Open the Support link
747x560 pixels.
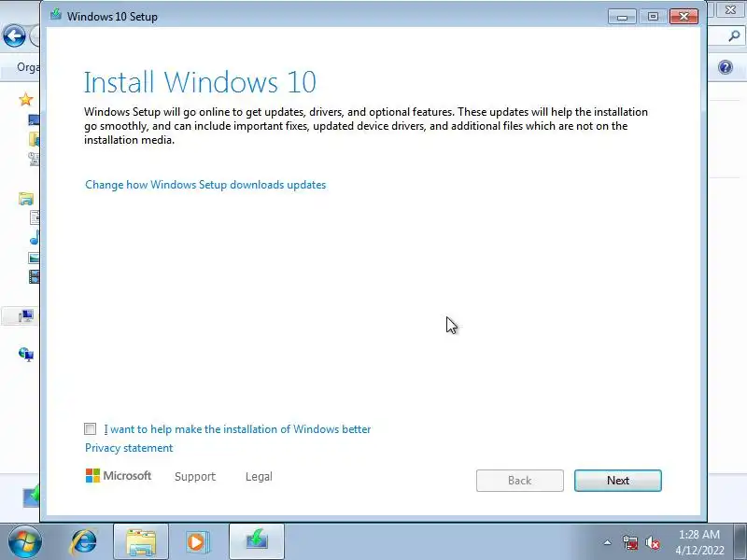[195, 477]
